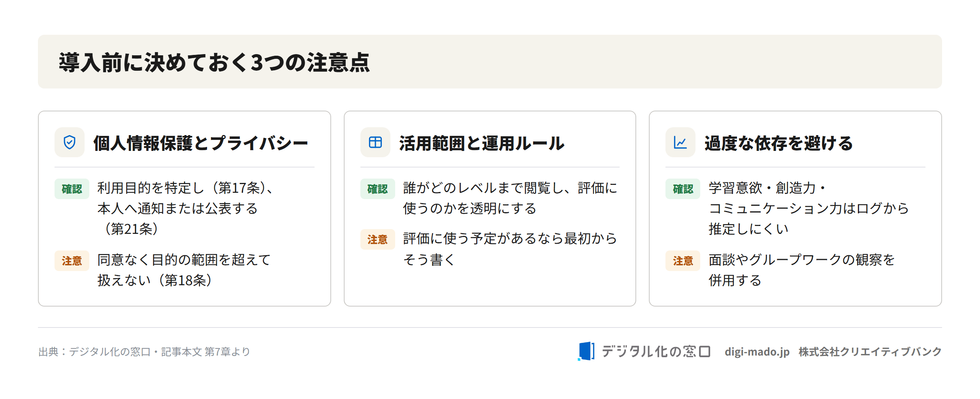Select the 過度な依存を避ける heading
The height and width of the screenshot is (399, 980).
tap(778, 143)
